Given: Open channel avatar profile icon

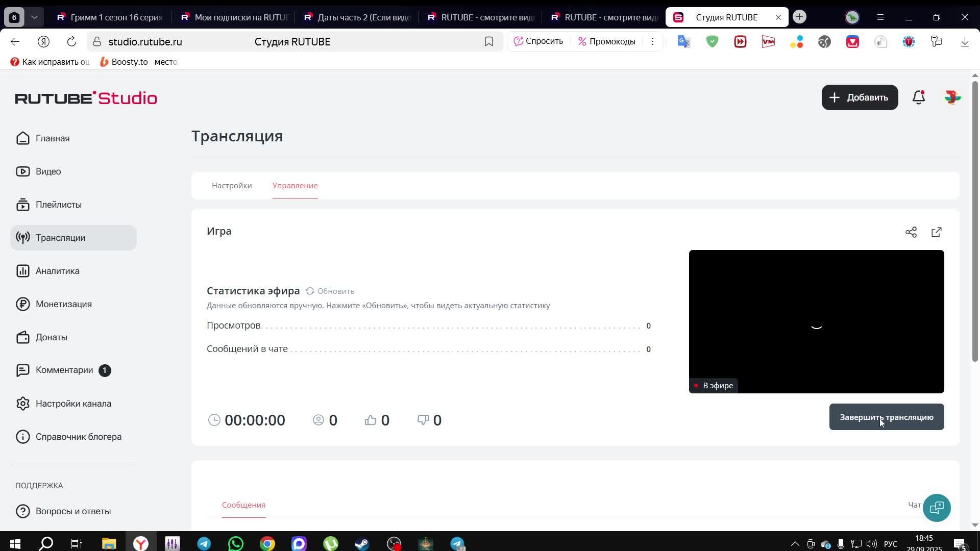Looking at the screenshot, I should [x=952, y=97].
